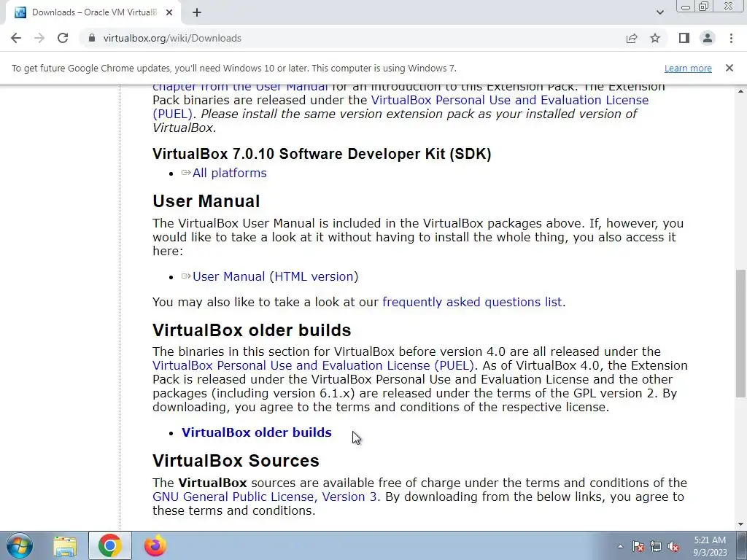Click the forward navigation arrow
This screenshot has height=560, width=747.
pyautogui.click(x=39, y=38)
